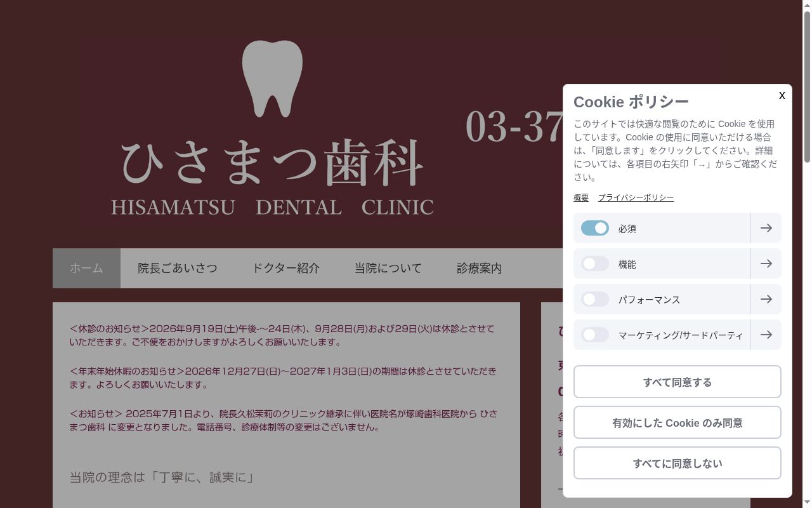The height and width of the screenshot is (508, 812).
Task: Enable the マーケティング/サードパーティ cookie switch
Action: click(x=595, y=335)
